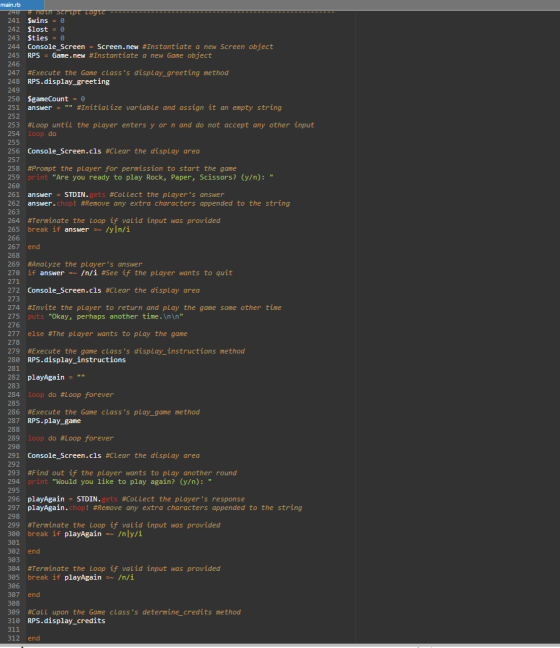Image resolution: width=560 pixels, height=648 pixels.
Task: Click line number 241 in the gutter
Action: click(x=13, y=21)
